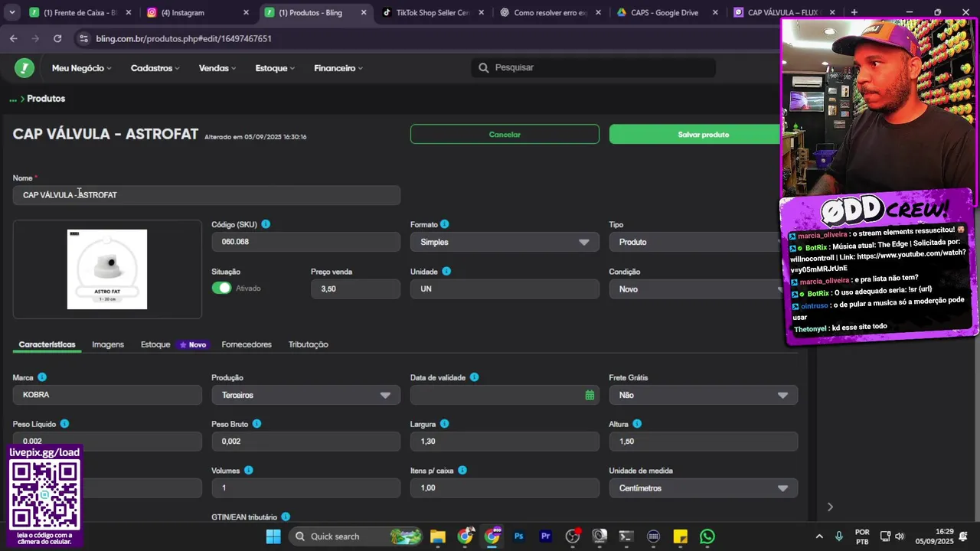Open File Explorer from the taskbar
This screenshot has height=551, width=980.
[x=437, y=536]
